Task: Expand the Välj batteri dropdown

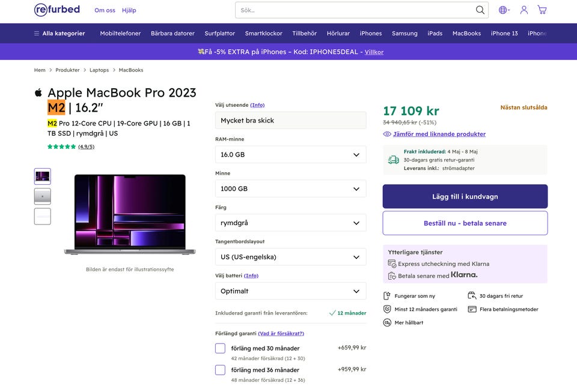Action: click(x=290, y=291)
